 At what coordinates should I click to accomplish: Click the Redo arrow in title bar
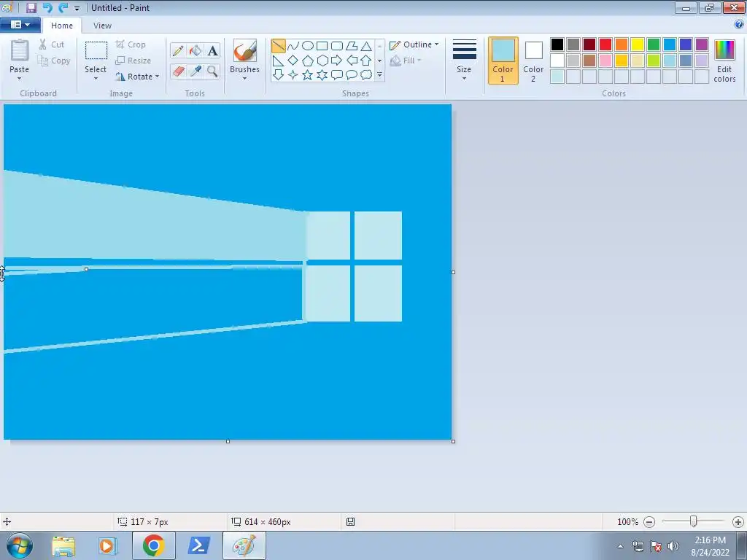pyautogui.click(x=63, y=7)
